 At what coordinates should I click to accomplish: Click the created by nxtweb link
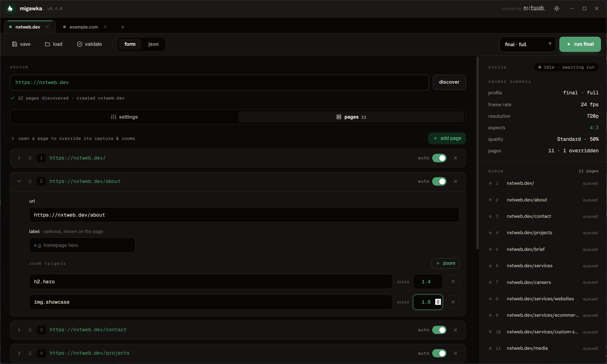pyautogui.click(x=523, y=8)
